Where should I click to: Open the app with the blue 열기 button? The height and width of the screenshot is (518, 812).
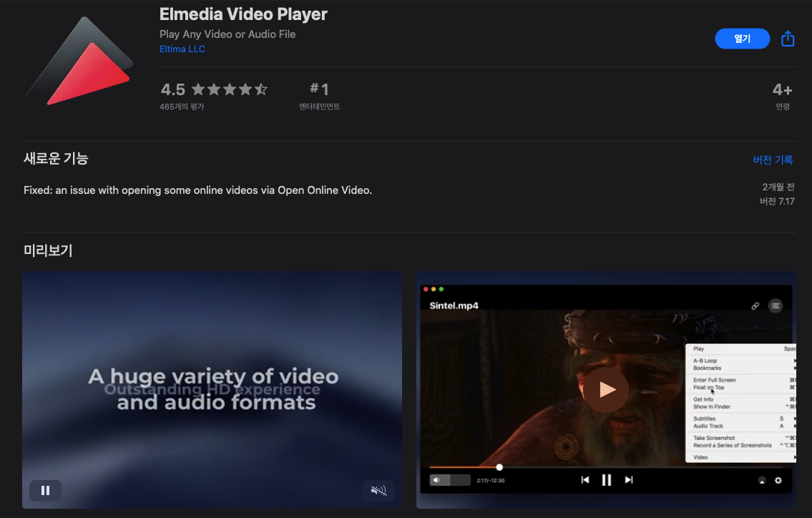click(742, 39)
